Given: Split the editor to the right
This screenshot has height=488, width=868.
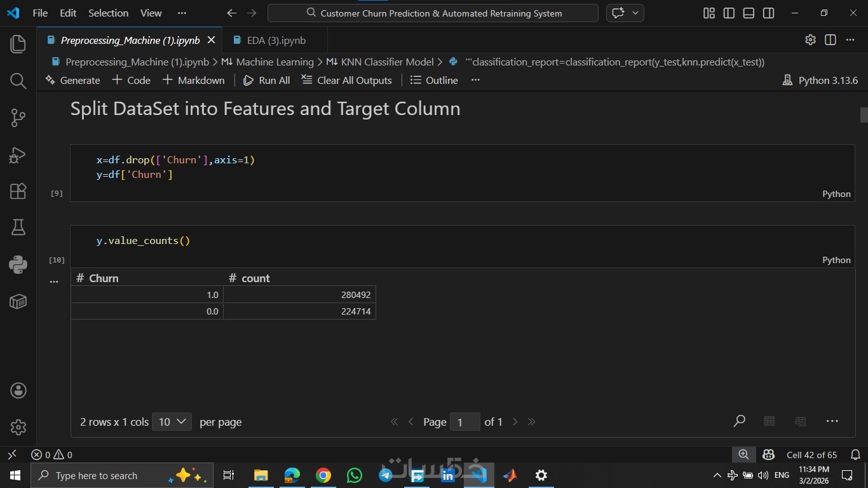Looking at the screenshot, I should click(x=830, y=39).
